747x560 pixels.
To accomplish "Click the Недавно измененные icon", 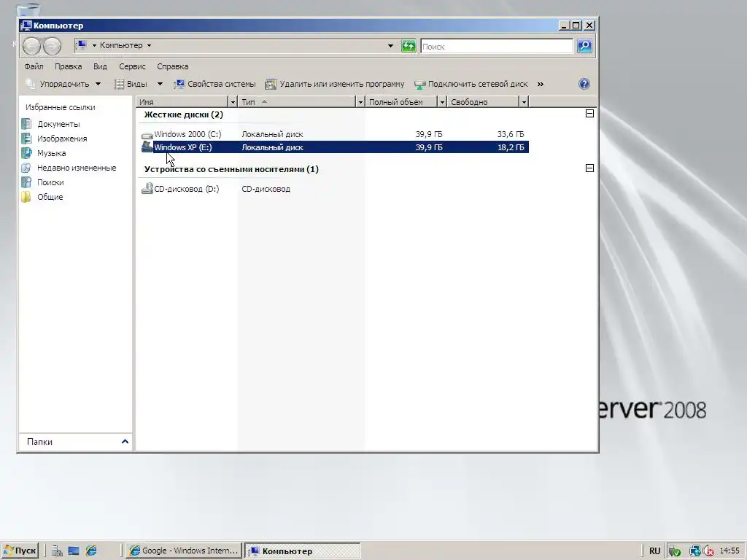I will point(26,168).
